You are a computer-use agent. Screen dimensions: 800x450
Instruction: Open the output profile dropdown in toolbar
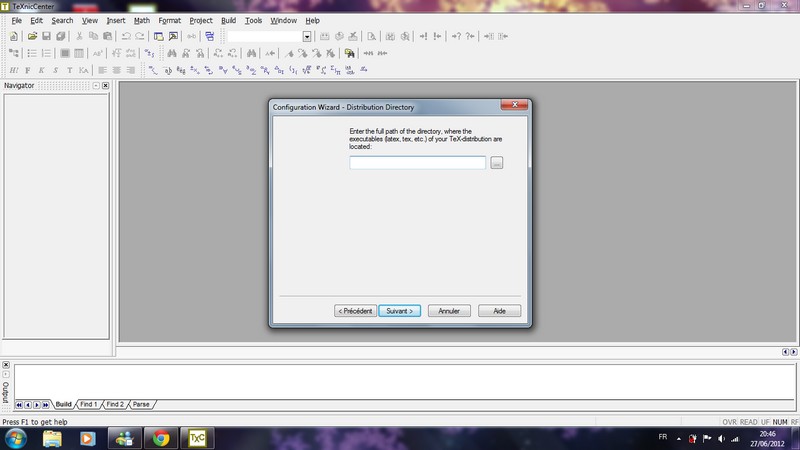click(x=307, y=36)
